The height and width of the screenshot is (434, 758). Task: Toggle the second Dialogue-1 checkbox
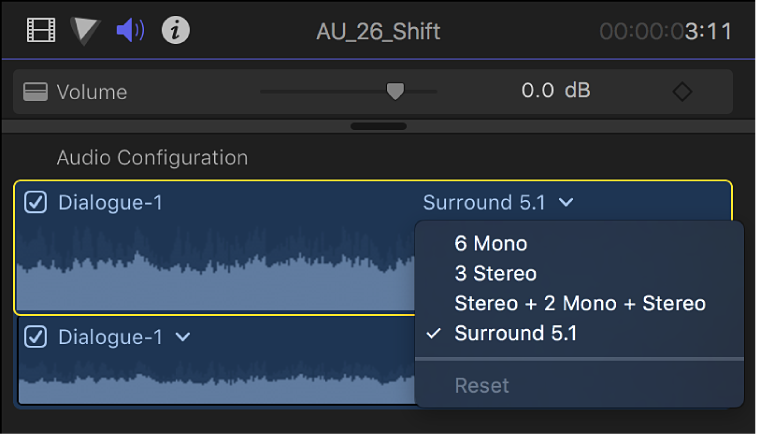click(x=36, y=337)
